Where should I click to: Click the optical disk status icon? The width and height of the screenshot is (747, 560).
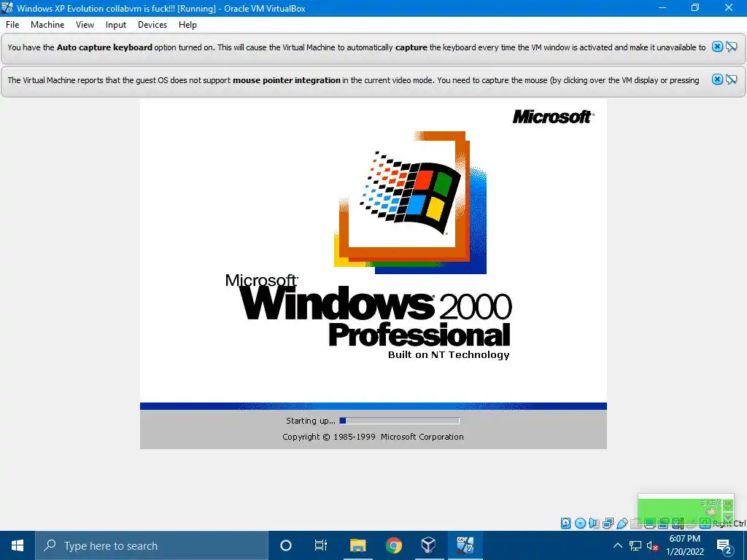coord(580,524)
